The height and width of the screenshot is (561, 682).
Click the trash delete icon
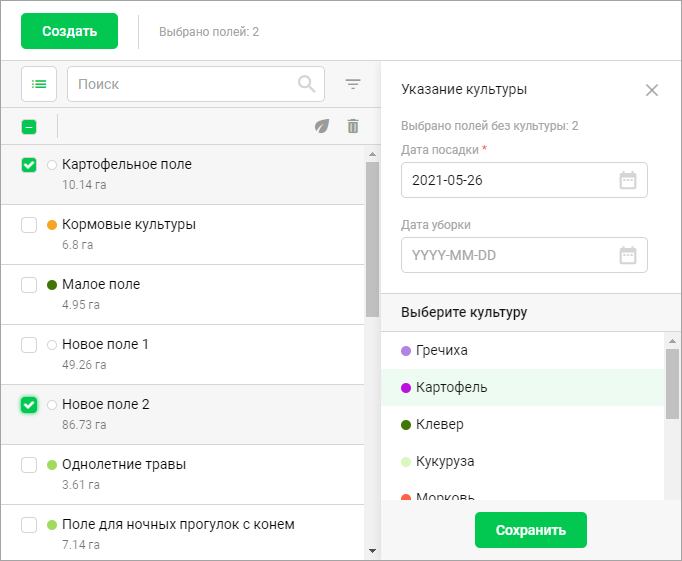352,126
